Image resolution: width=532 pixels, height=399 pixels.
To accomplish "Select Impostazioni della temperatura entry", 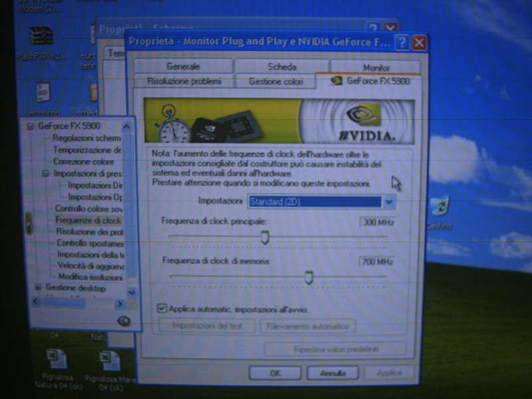I will pos(90,255).
